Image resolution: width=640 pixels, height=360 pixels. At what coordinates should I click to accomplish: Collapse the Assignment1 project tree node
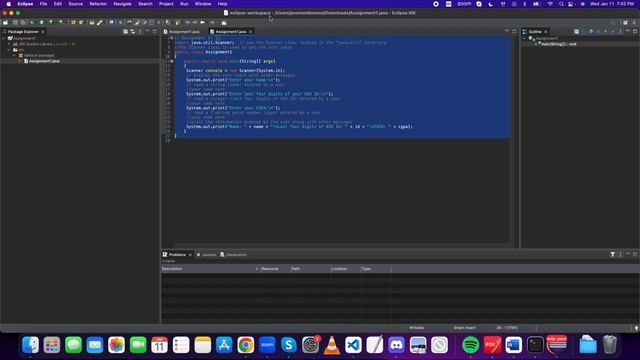pos(4,38)
